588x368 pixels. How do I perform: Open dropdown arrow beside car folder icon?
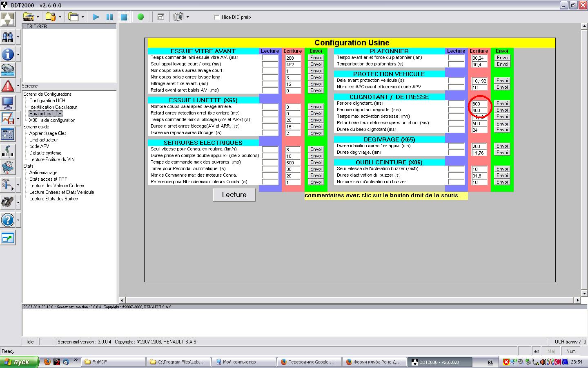[38, 17]
